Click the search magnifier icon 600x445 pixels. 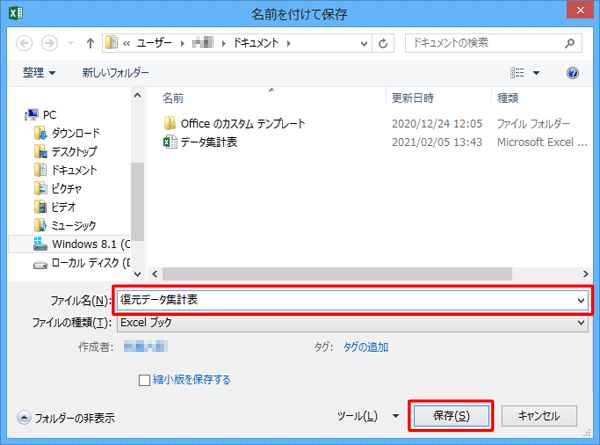[x=569, y=43]
